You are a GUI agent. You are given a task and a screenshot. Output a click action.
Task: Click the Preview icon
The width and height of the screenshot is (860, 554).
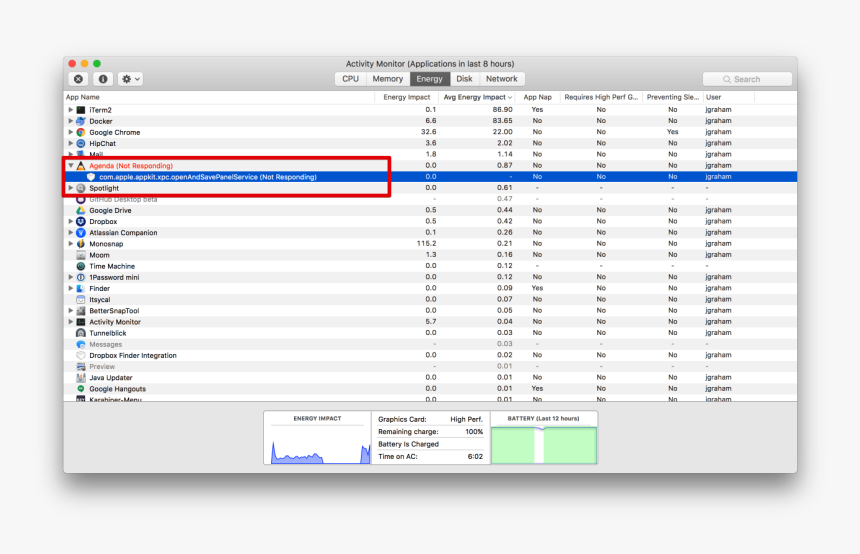coord(81,366)
